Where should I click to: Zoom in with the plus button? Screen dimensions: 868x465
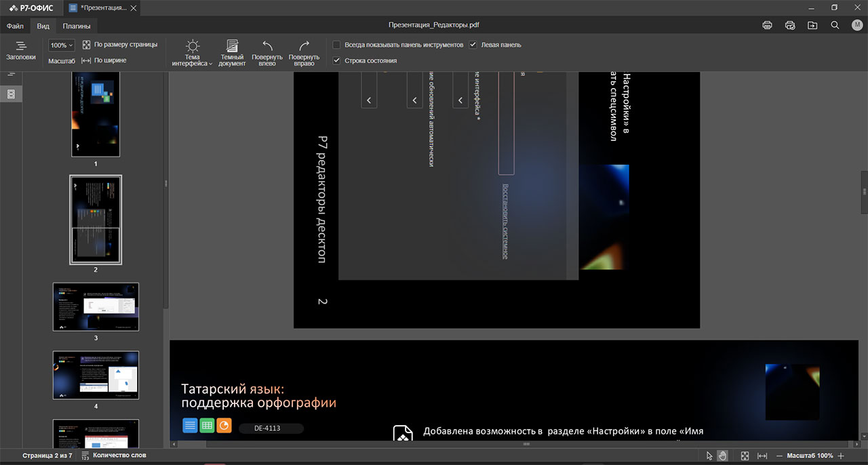point(841,456)
